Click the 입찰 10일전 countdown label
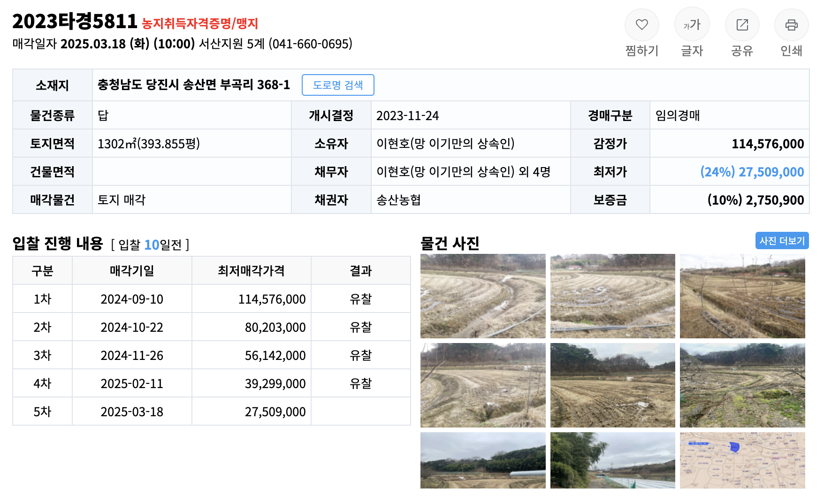Viewport: 824px width, 504px height. tap(150, 244)
